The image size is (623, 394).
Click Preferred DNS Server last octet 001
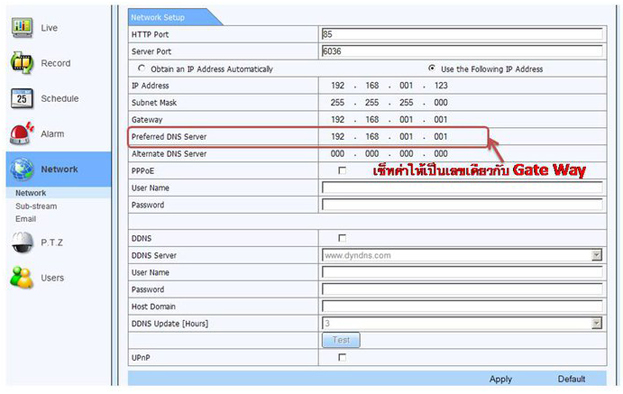(441, 137)
